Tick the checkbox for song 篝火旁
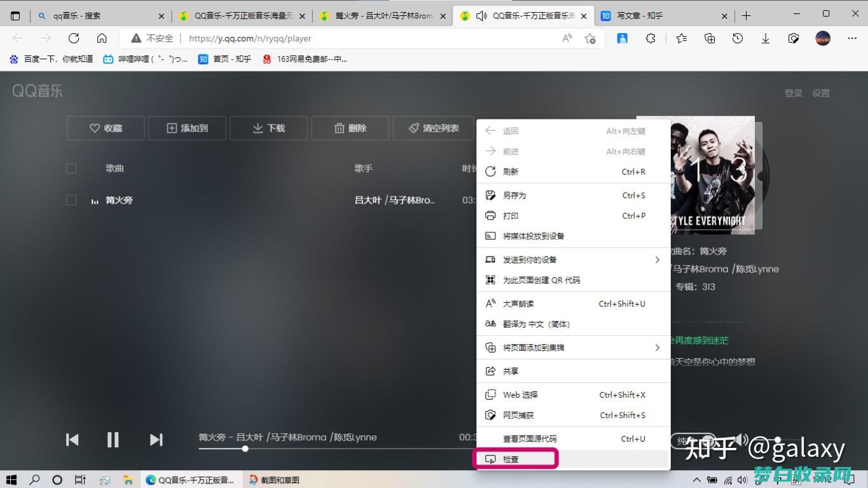Screen dimensions: 868x488 click(x=71, y=200)
